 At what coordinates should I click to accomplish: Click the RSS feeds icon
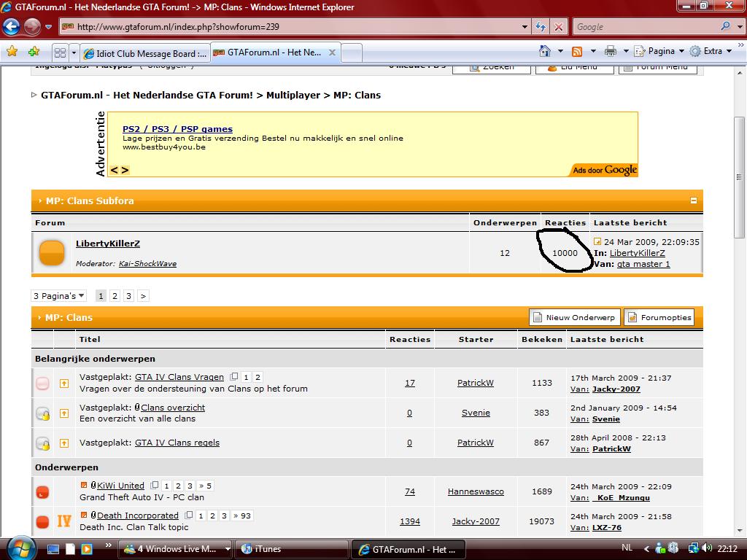577,52
